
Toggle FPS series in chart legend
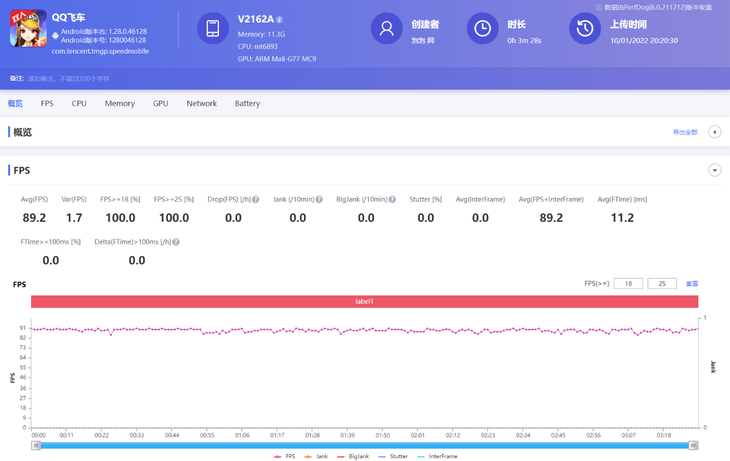(x=284, y=456)
